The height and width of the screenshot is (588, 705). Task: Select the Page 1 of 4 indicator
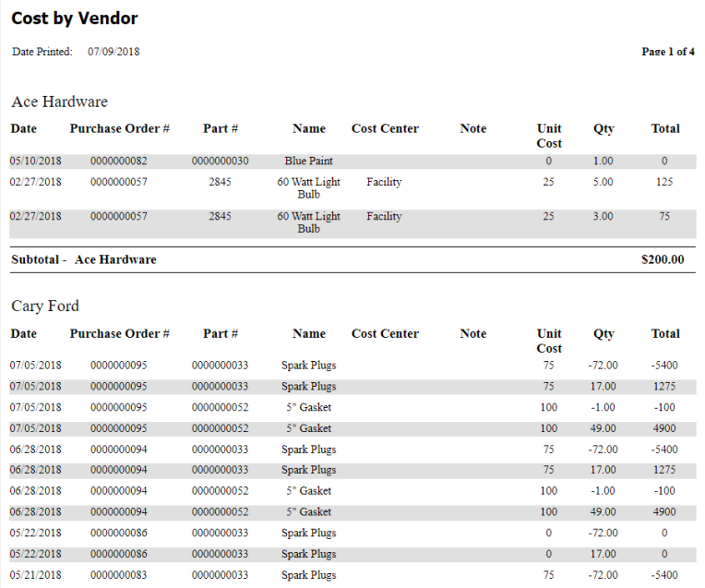667,52
